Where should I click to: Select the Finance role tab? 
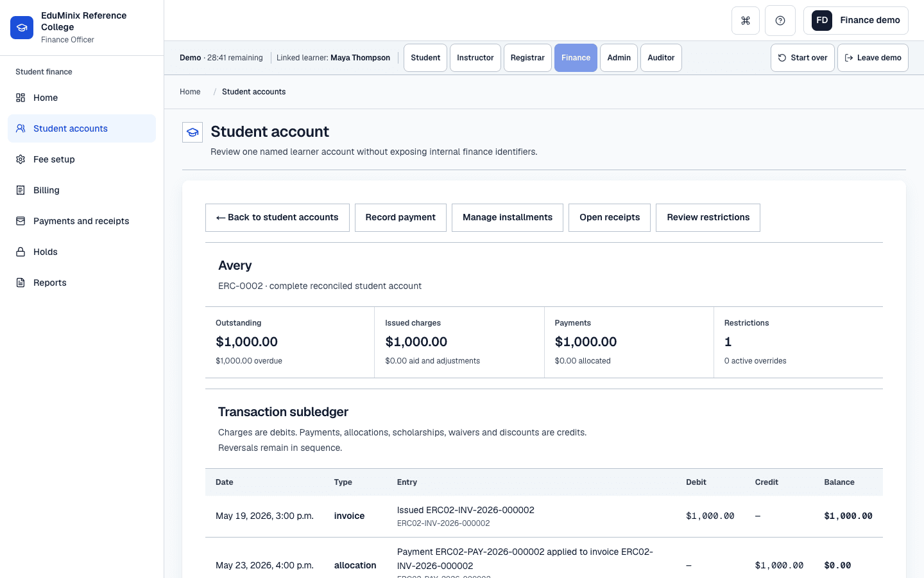[x=576, y=58]
